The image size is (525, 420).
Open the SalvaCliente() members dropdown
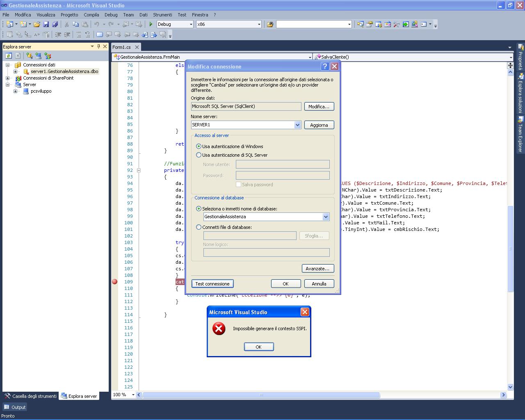[511, 57]
